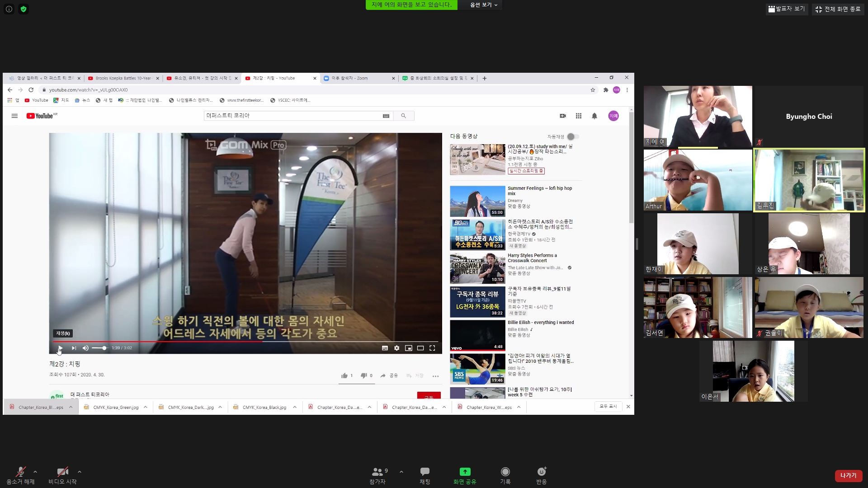Open the Harry Styles Crosswalk Concert thumbnail
This screenshot has height=488, width=868.
click(x=477, y=268)
